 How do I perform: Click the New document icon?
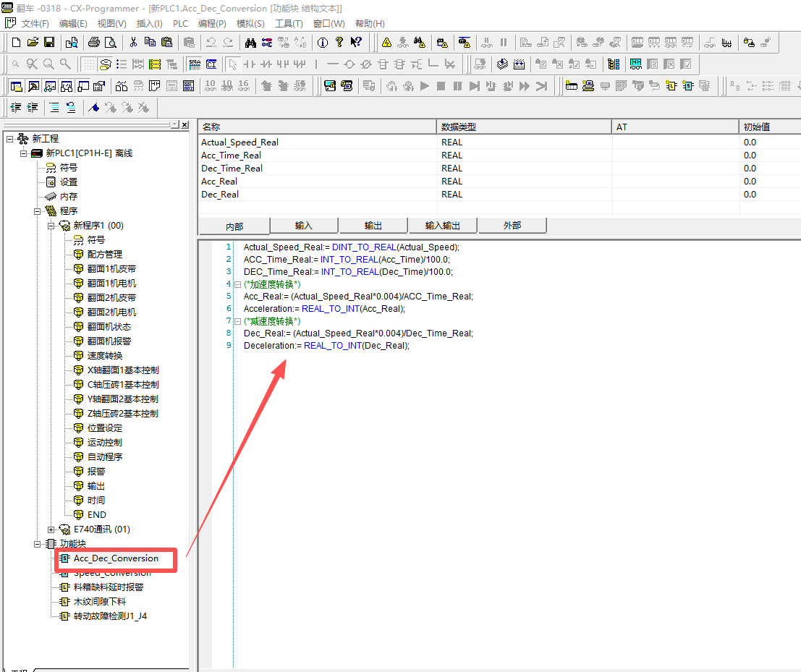(17, 43)
